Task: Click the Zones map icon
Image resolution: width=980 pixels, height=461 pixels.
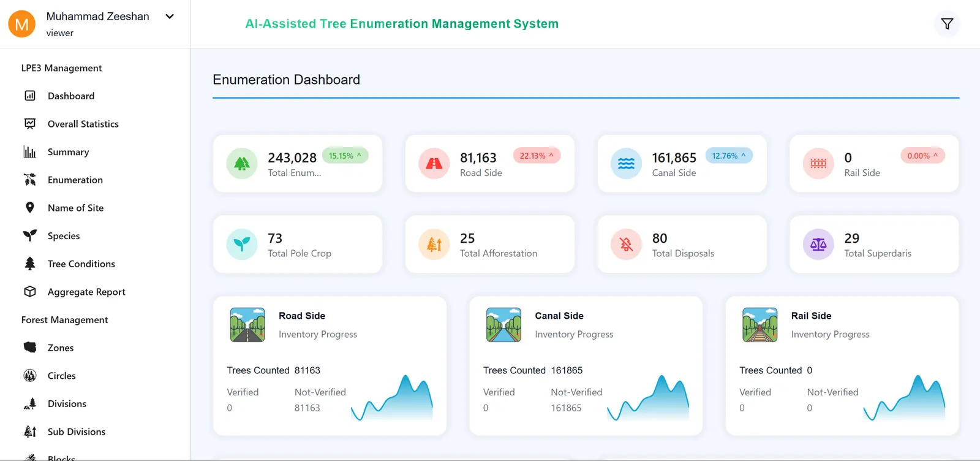Action: pyautogui.click(x=29, y=348)
